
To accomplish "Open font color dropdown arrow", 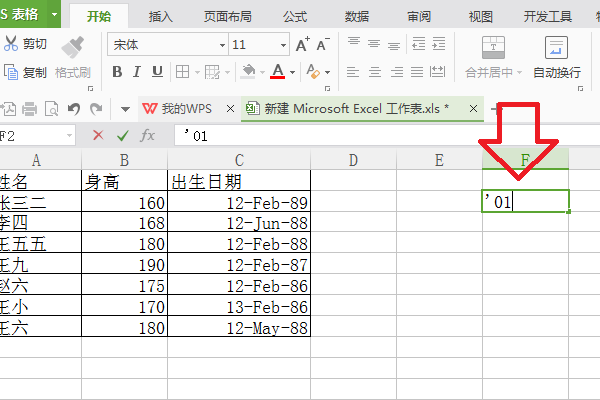I will click(292, 72).
